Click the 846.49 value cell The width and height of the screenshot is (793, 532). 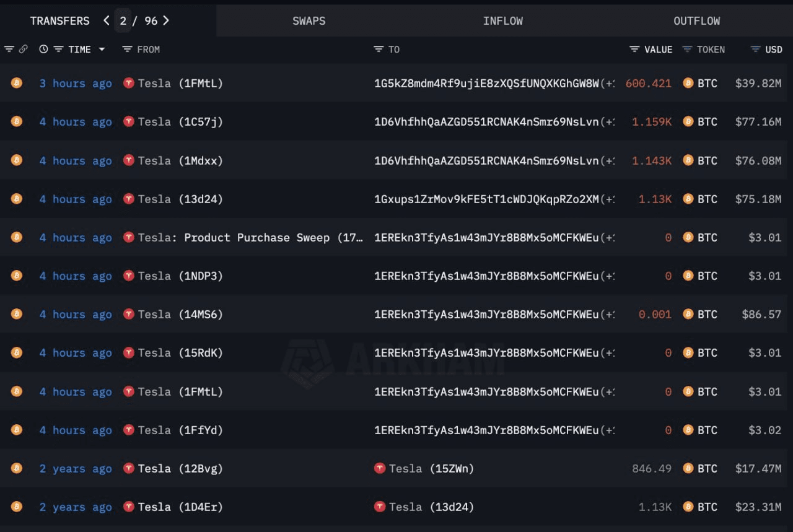[x=652, y=468]
